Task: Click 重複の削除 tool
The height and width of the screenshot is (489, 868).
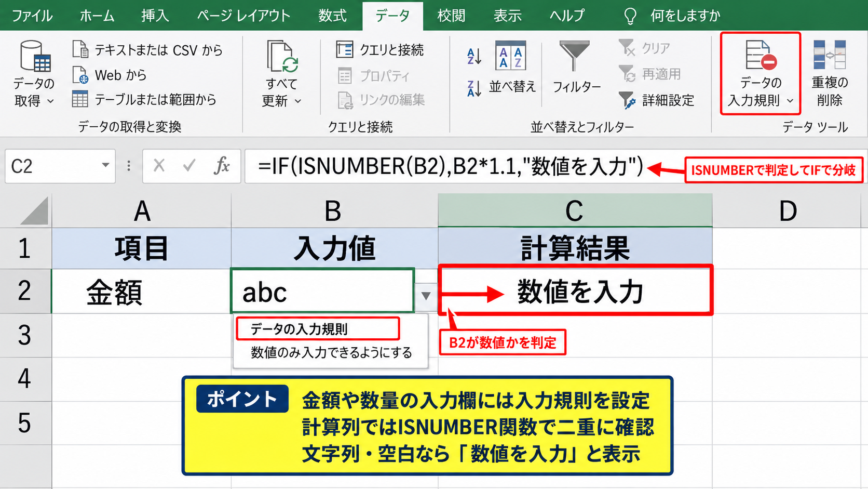Action: tap(830, 73)
